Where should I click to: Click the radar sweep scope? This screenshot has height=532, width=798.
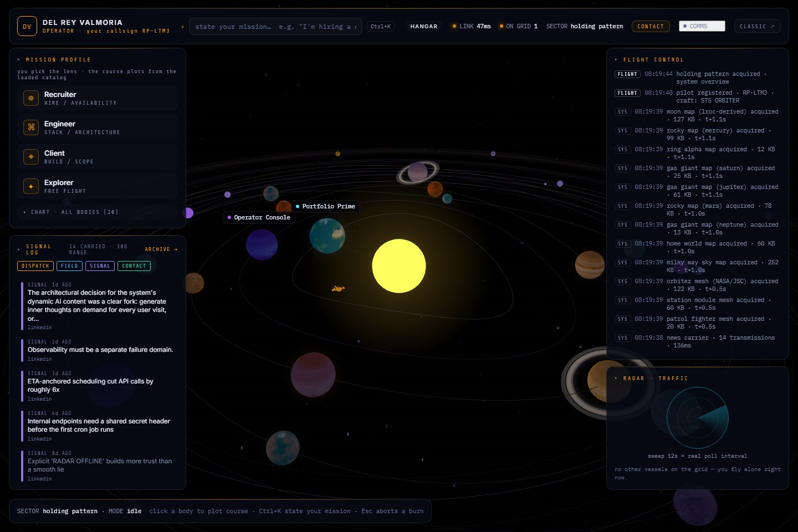click(697, 418)
